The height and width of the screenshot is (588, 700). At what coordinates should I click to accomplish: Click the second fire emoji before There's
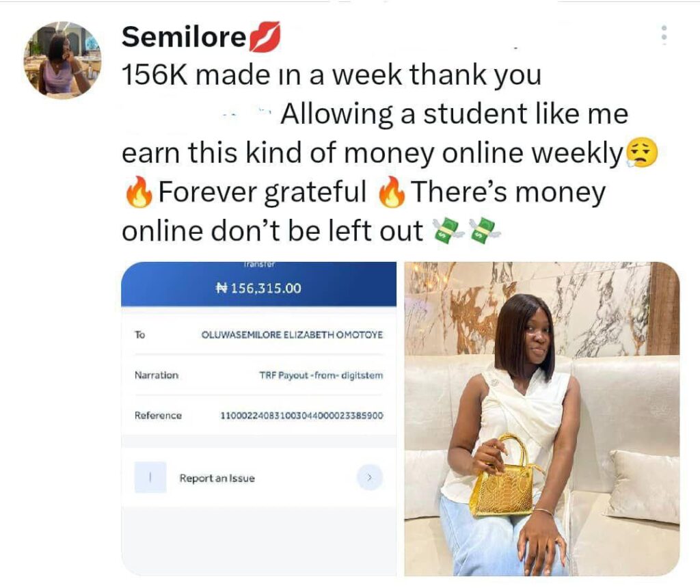pyautogui.click(x=392, y=191)
